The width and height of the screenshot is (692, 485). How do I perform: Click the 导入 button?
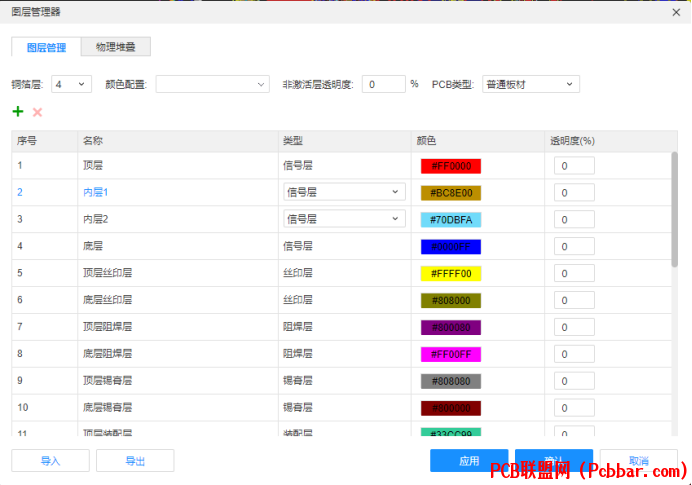coord(50,461)
